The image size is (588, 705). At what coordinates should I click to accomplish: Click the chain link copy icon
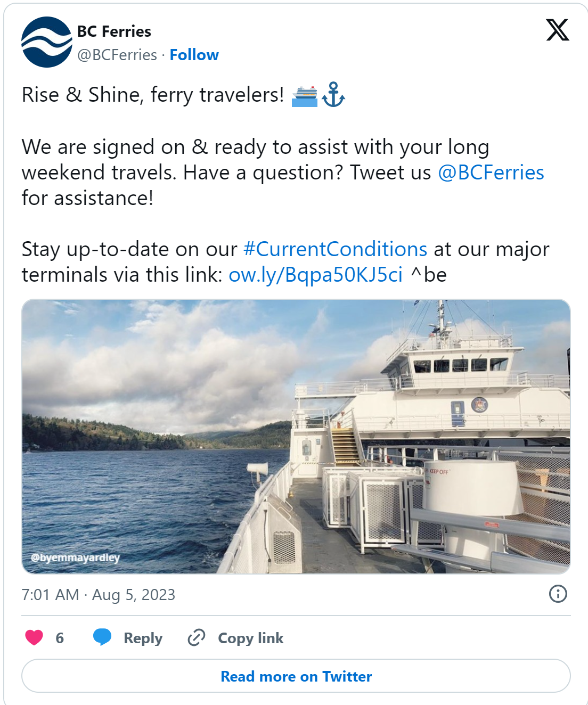[197, 637]
